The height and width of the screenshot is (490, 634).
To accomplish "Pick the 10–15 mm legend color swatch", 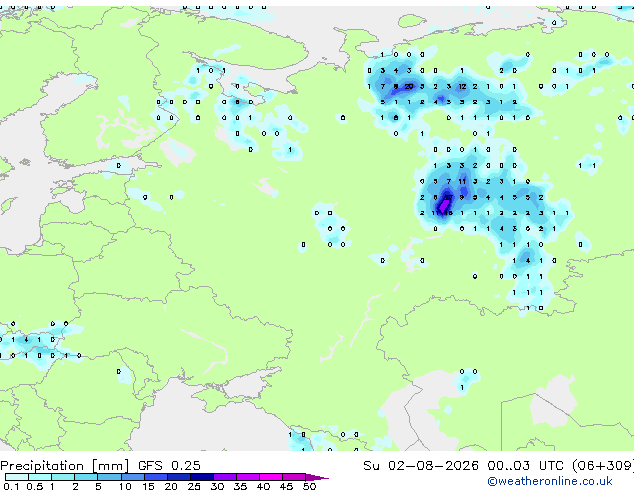I will click(132, 477).
